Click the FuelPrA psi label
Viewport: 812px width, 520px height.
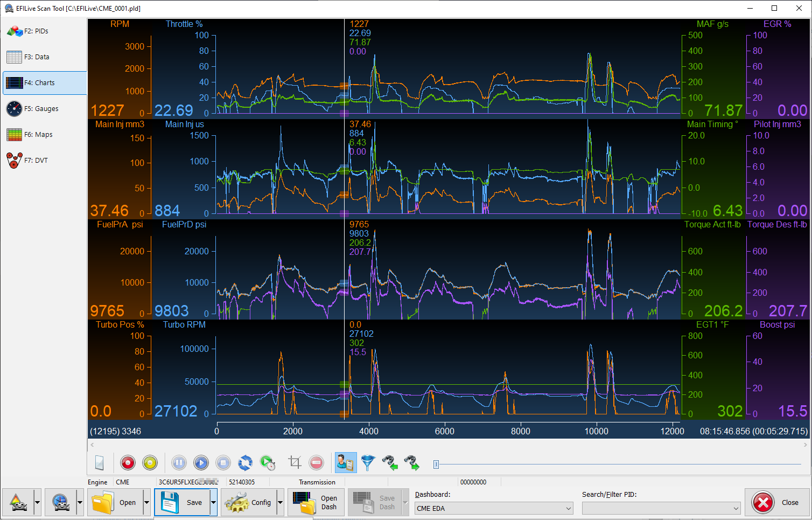pyautogui.click(x=120, y=225)
